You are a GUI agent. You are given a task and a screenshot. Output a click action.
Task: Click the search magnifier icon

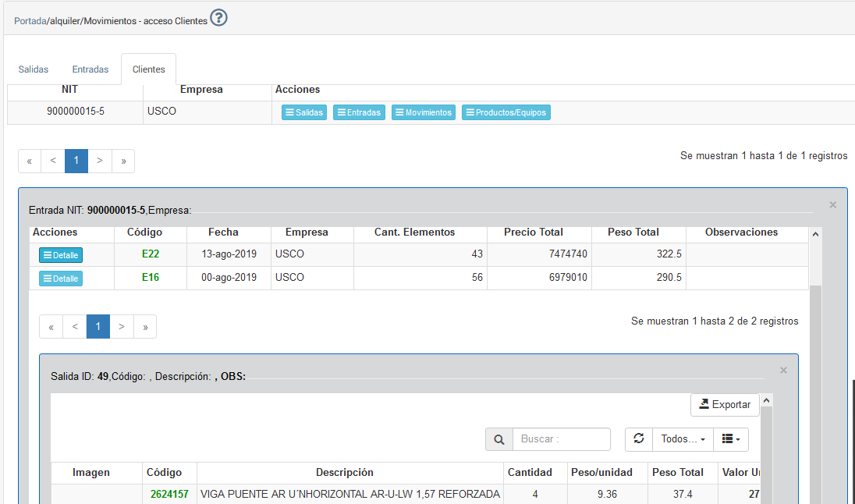point(498,439)
